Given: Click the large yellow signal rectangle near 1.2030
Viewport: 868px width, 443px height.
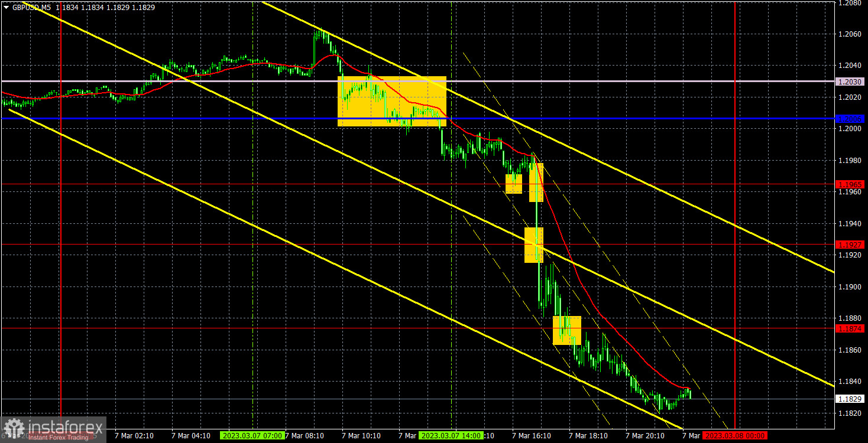Looking at the screenshot, I should (392, 101).
